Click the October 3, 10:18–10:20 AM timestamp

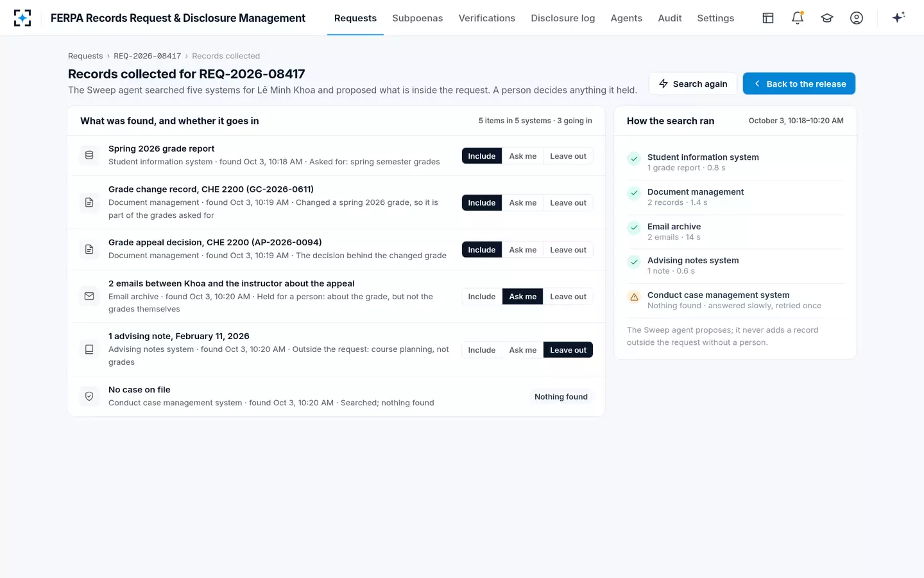(x=796, y=121)
